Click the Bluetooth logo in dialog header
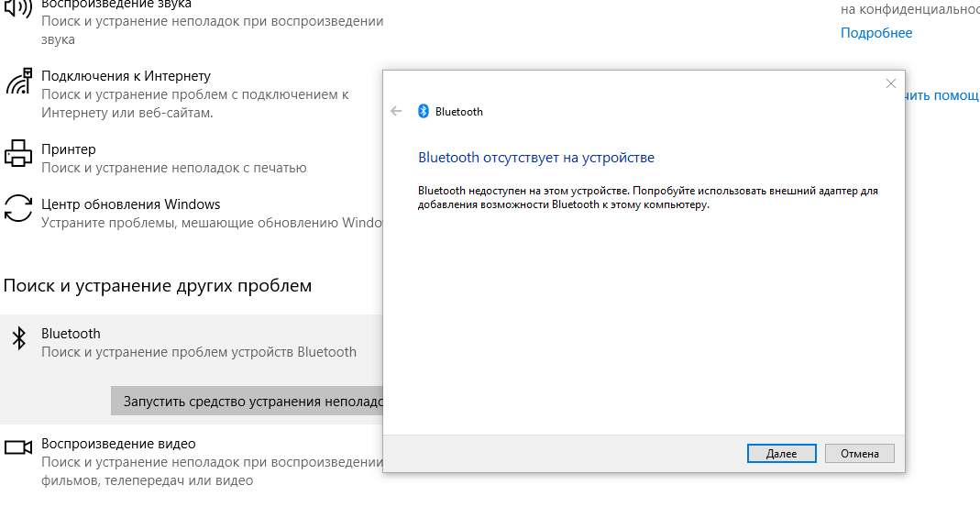980x507 pixels. 424,111
